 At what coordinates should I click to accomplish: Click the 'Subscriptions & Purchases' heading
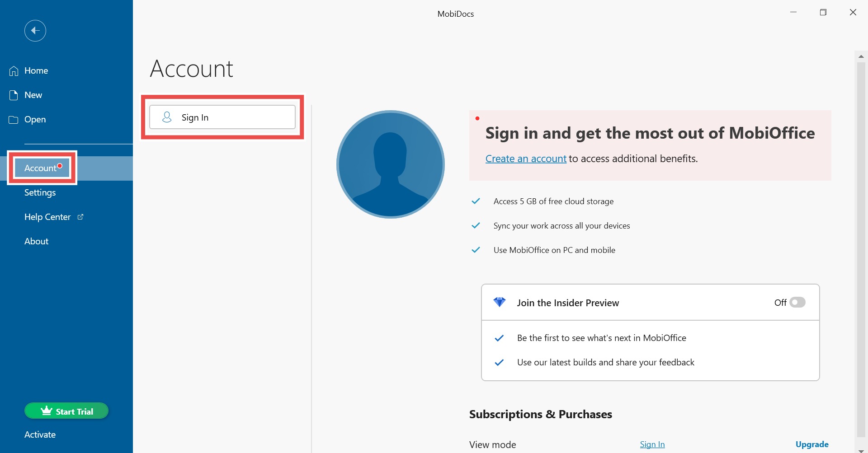coord(541,414)
